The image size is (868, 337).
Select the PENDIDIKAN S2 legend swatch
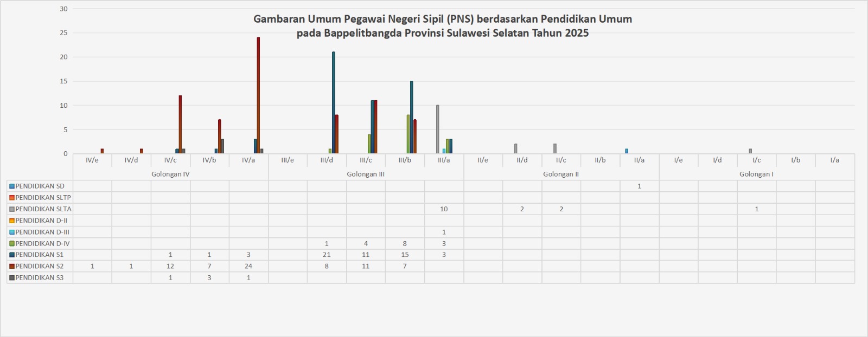pyautogui.click(x=12, y=267)
